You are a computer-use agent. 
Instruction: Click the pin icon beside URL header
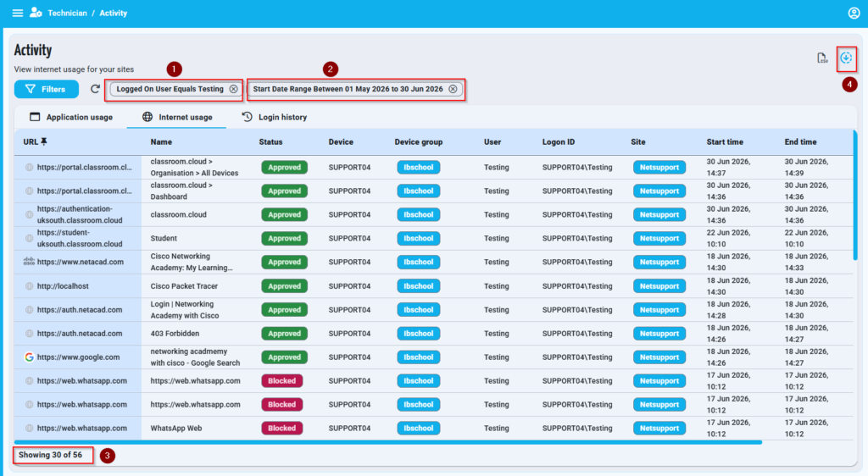tap(44, 141)
